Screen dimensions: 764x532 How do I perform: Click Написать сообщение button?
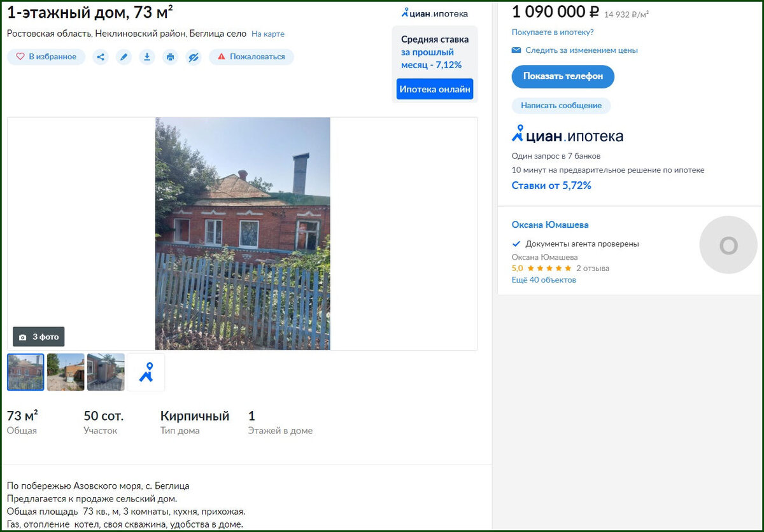click(561, 106)
